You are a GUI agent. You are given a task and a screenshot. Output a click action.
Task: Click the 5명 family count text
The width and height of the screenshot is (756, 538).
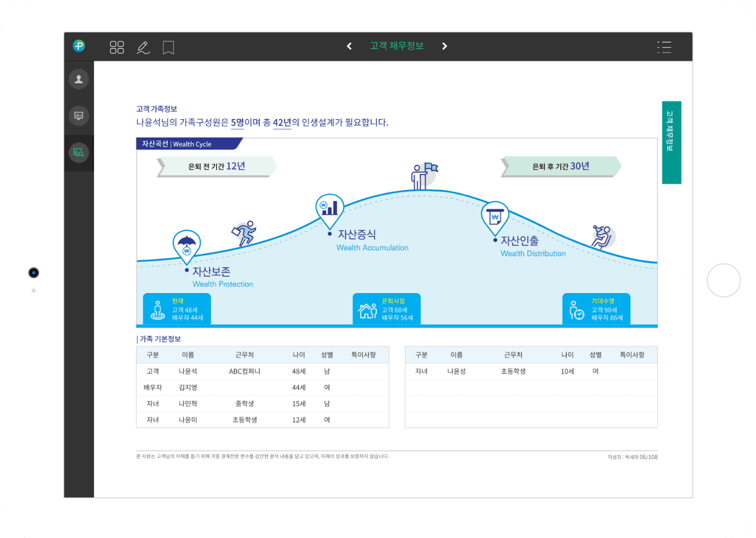click(x=237, y=122)
